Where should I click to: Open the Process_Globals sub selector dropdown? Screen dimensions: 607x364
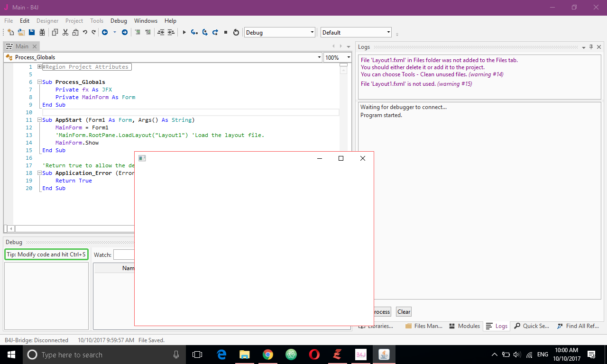pyautogui.click(x=319, y=57)
